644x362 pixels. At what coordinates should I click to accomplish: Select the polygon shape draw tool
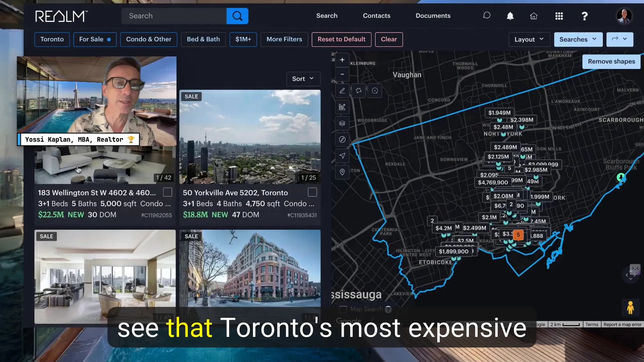pos(359,91)
